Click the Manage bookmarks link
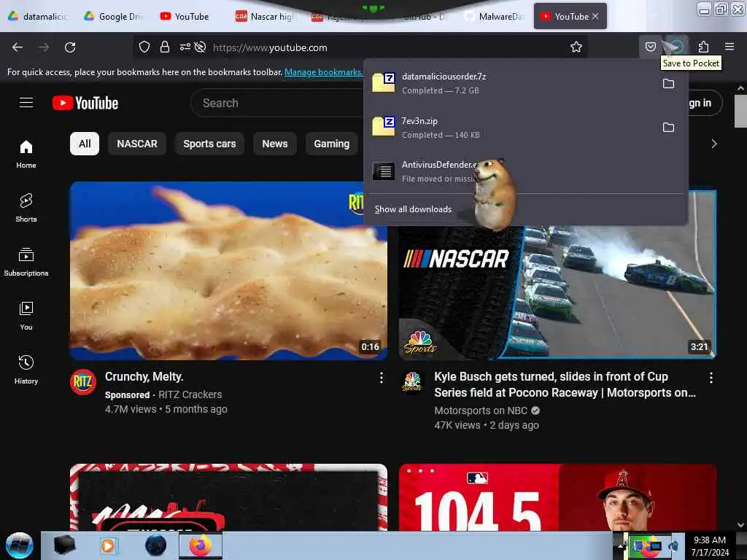This screenshot has height=560, width=747. coord(323,72)
